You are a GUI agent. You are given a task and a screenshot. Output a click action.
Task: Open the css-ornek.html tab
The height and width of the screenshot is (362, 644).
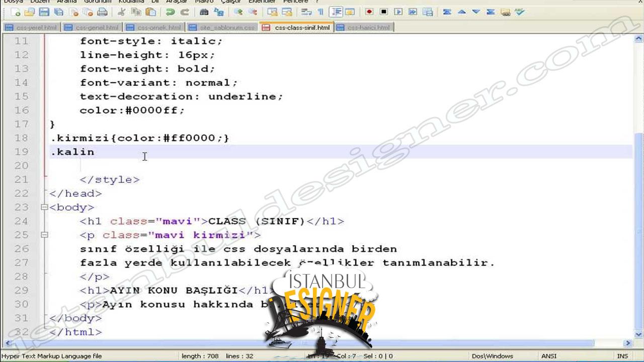154,28
